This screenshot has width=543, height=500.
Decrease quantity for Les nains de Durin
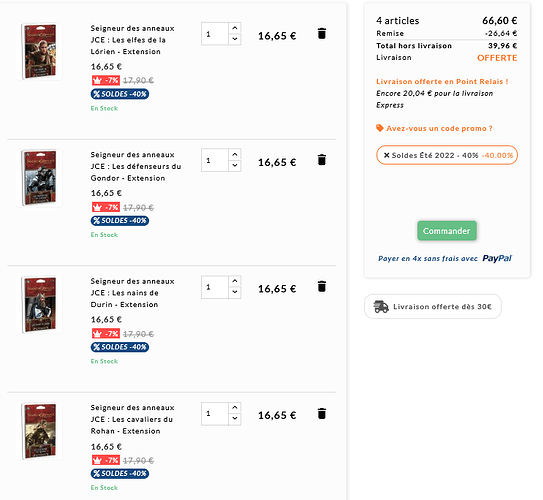235,292
